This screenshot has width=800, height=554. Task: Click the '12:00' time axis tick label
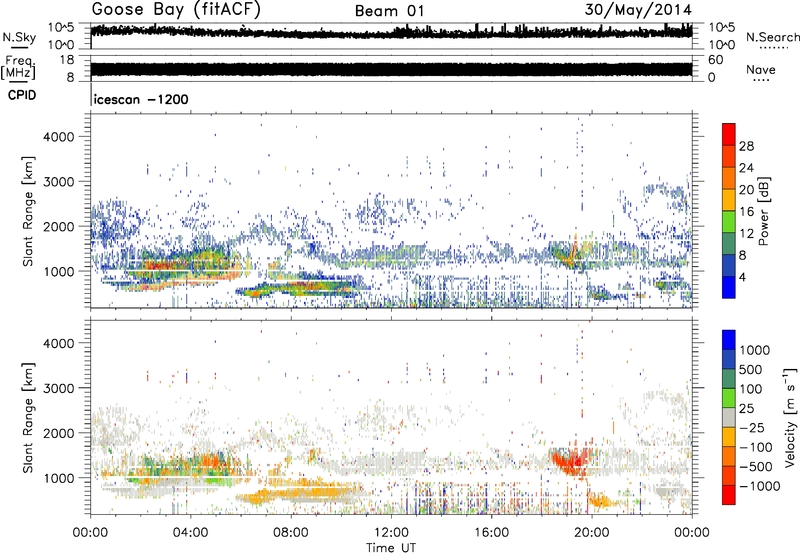391,533
